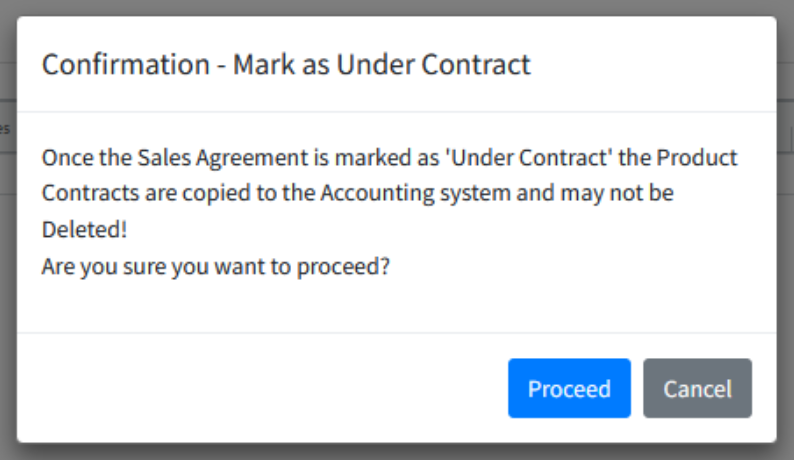Click the word 'Once' starting the message
The image size is (794, 460).
pos(62,158)
